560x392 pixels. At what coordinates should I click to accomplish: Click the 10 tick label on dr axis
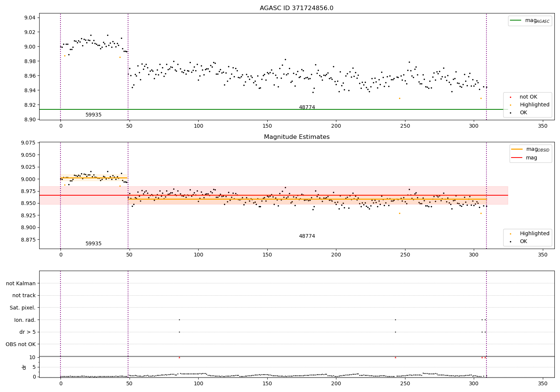[32, 357]
